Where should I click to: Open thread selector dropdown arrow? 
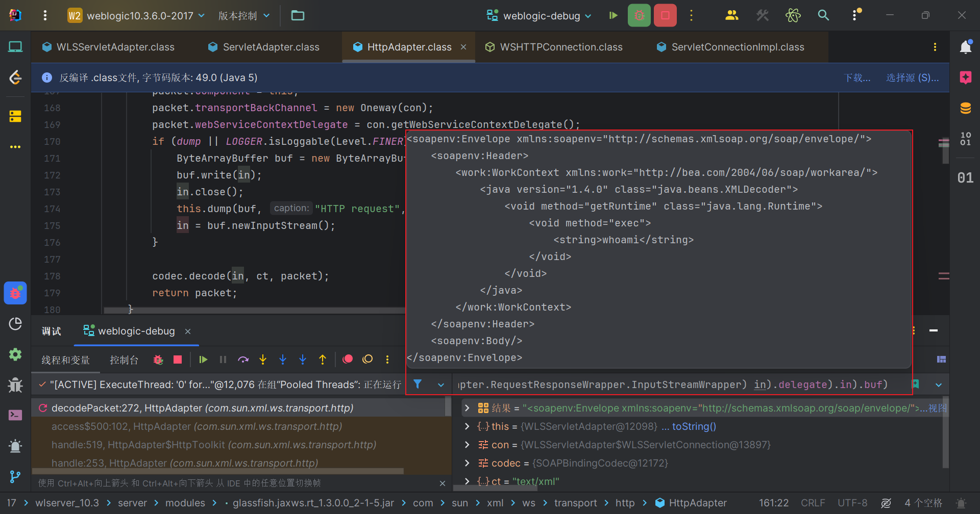[441, 385]
